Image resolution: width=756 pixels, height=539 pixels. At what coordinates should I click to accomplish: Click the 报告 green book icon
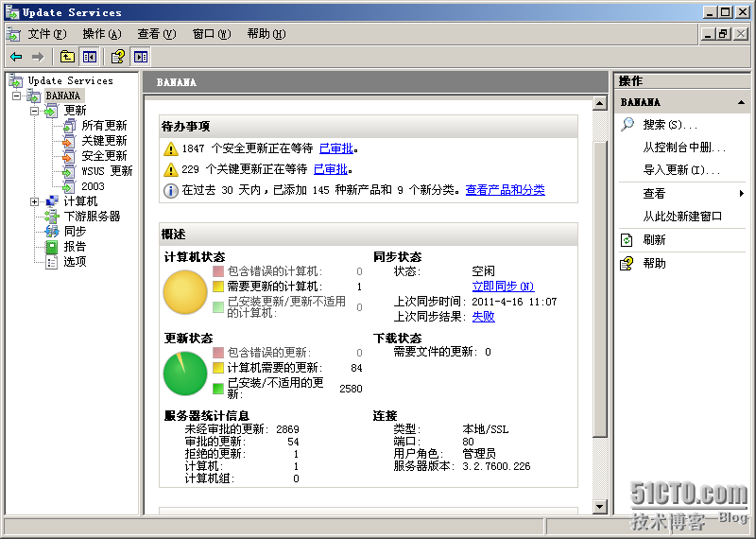[x=52, y=247]
